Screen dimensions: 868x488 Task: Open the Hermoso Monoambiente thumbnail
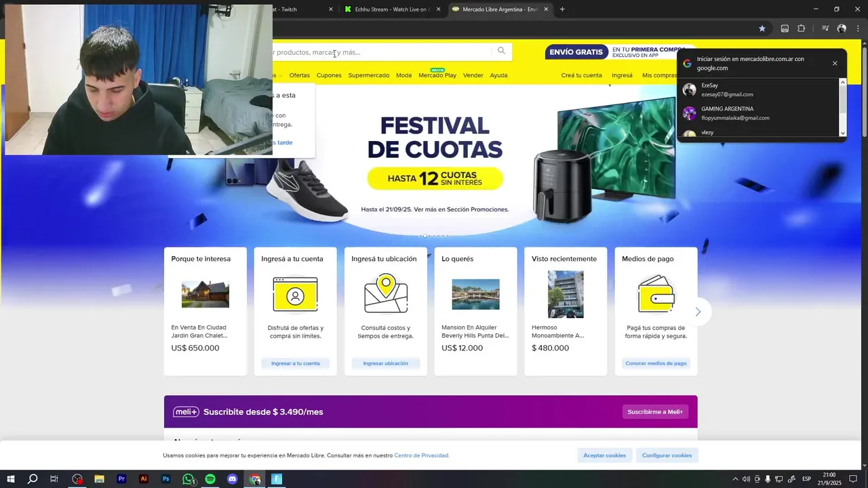click(566, 294)
